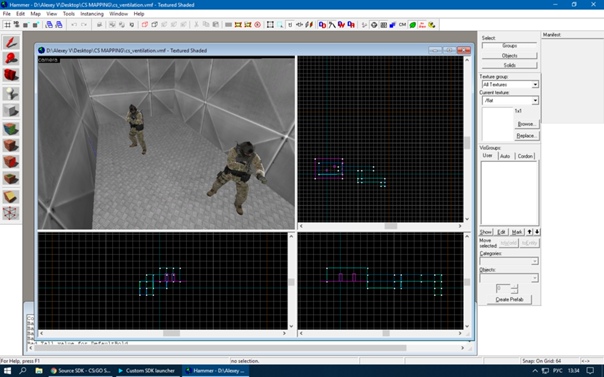Expand the Categories combo box

(x=508, y=261)
